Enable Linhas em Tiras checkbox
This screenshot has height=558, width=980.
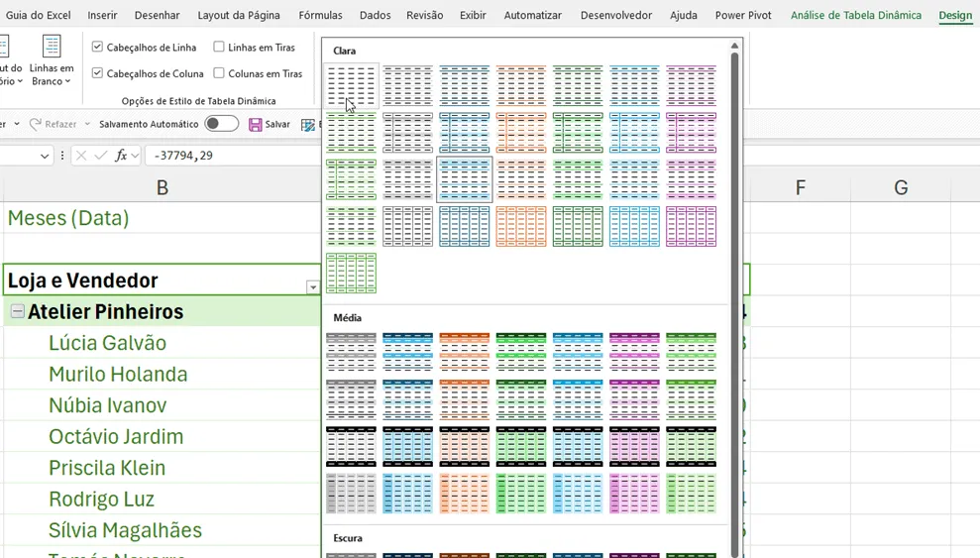219,47
